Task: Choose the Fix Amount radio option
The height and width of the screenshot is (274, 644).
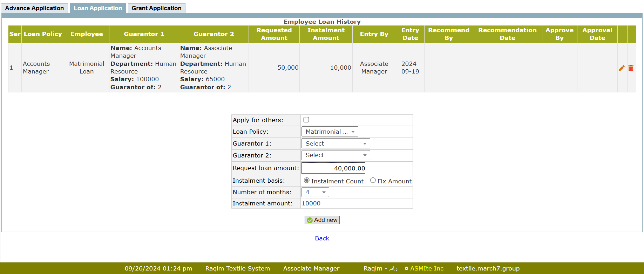Action: coord(373,181)
